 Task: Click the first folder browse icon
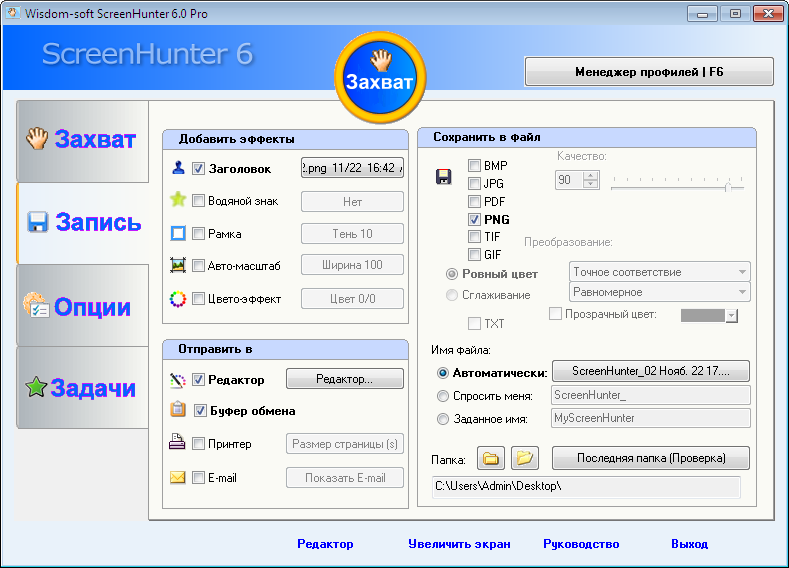(x=490, y=458)
